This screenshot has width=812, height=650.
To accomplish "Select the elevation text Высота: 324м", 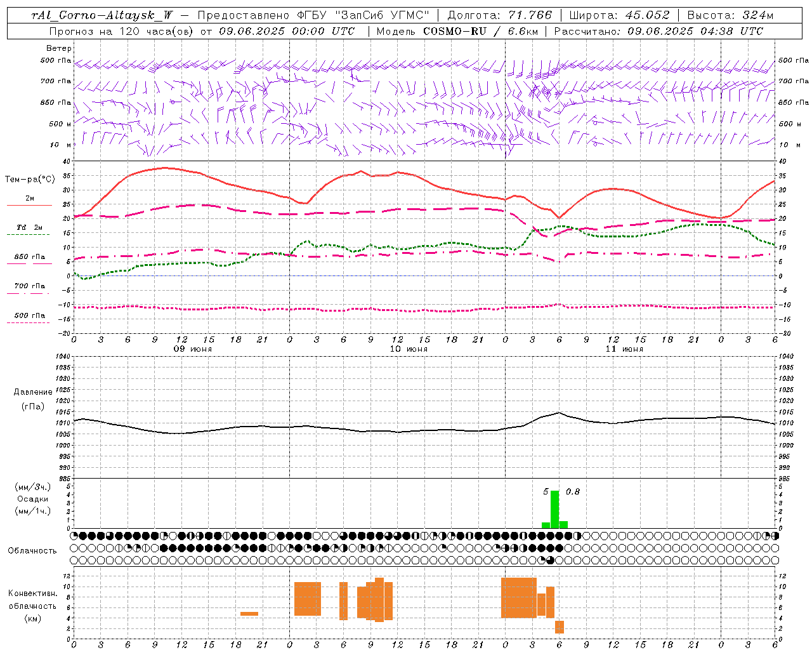I will click(731, 15).
